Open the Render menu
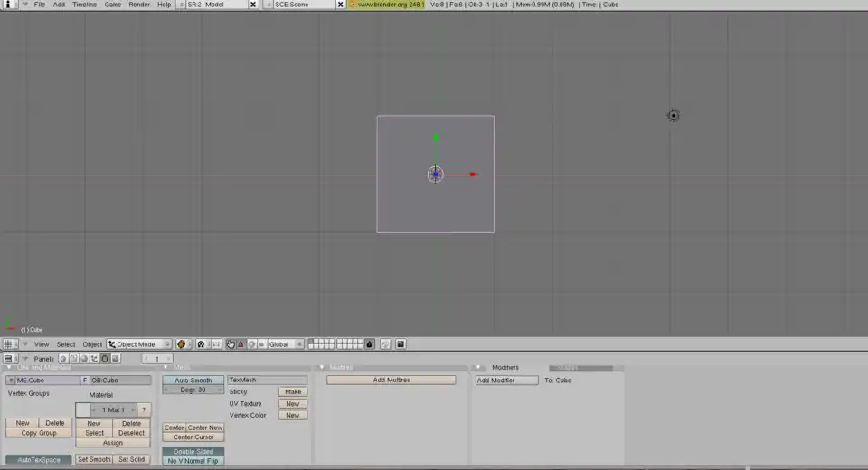 (x=139, y=5)
